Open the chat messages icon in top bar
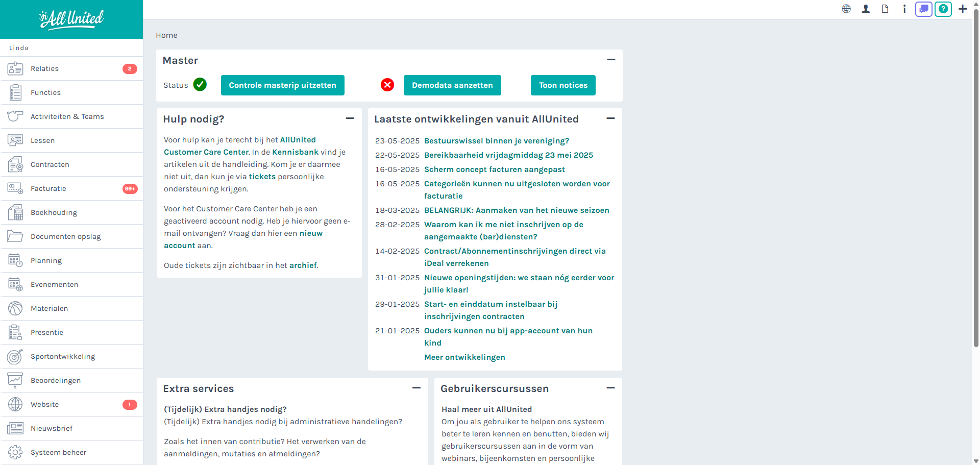Screen dimensions: 980x465 click(x=924, y=9)
